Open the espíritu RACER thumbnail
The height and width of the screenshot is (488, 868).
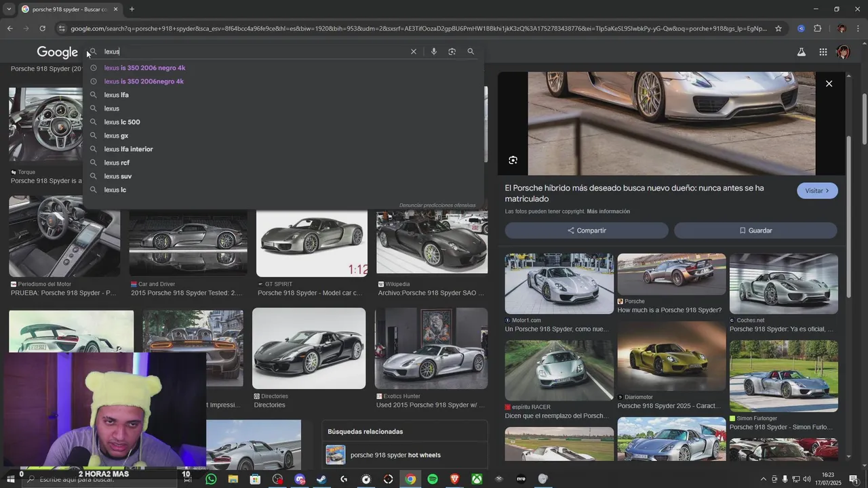(x=559, y=370)
